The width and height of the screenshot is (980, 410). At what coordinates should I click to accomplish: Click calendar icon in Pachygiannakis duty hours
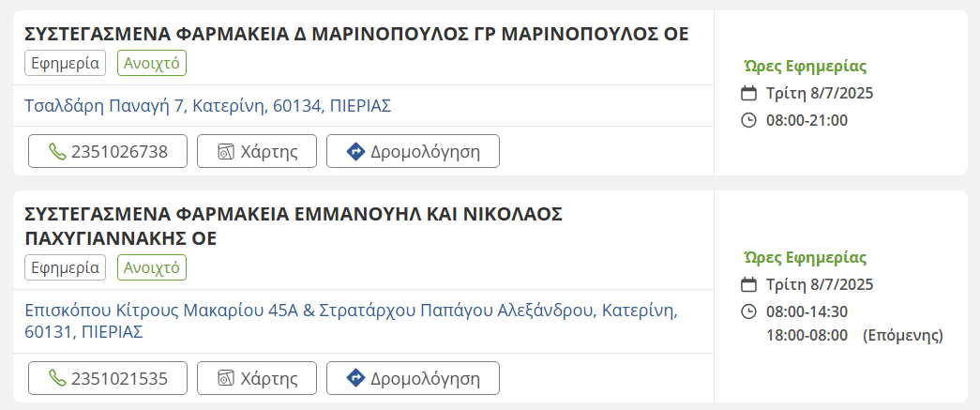point(748,284)
